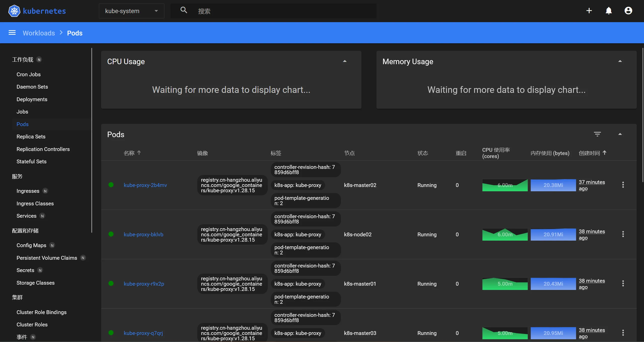644x342 pixels.
Task: Click N badge next to Persistent Volume Claims
Action: coord(83,258)
